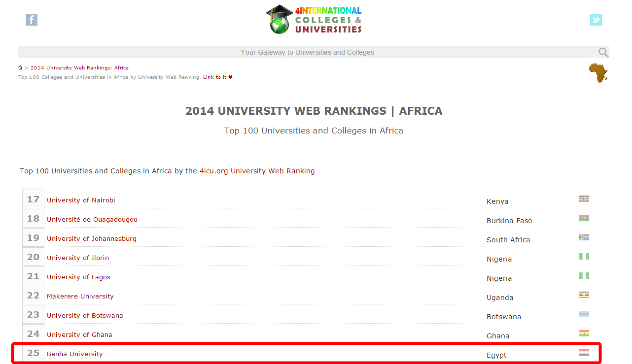The height and width of the screenshot is (364, 632).
Task: Click the 'Link to it' link
Action: [x=215, y=77]
